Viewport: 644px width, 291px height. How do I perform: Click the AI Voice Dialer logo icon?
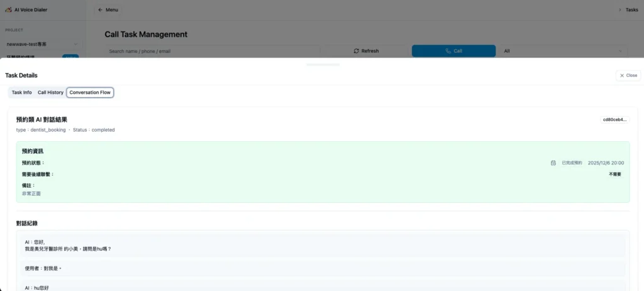tap(9, 10)
